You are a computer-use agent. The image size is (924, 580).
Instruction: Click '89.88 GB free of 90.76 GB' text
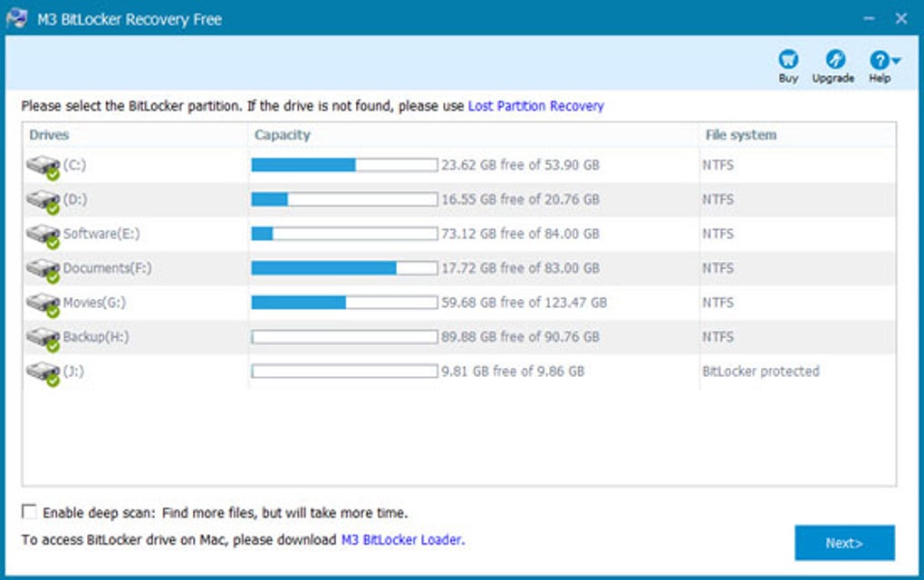pos(520,336)
